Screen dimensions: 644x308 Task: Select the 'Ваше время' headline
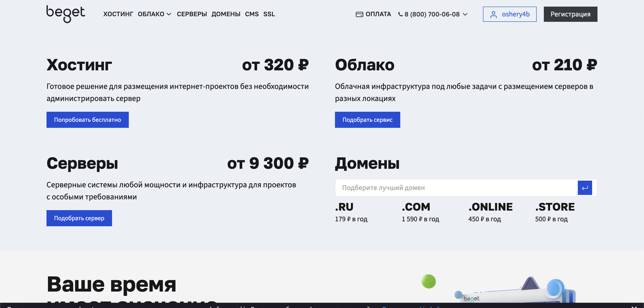[111, 284]
